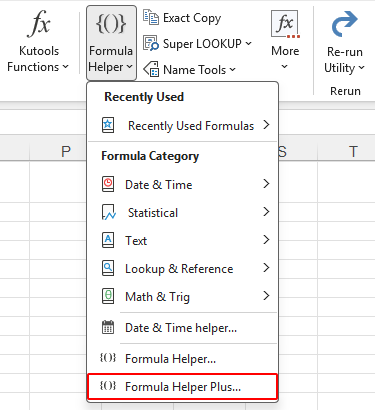Image resolution: width=375 pixels, height=410 pixels.
Task: Expand the Statistical submenu arrow
Action: click(266, 212)
